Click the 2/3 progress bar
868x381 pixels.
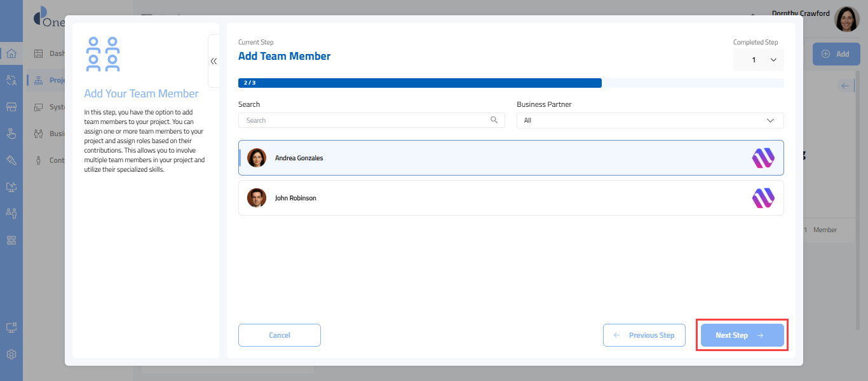click(x=419, y=83)
